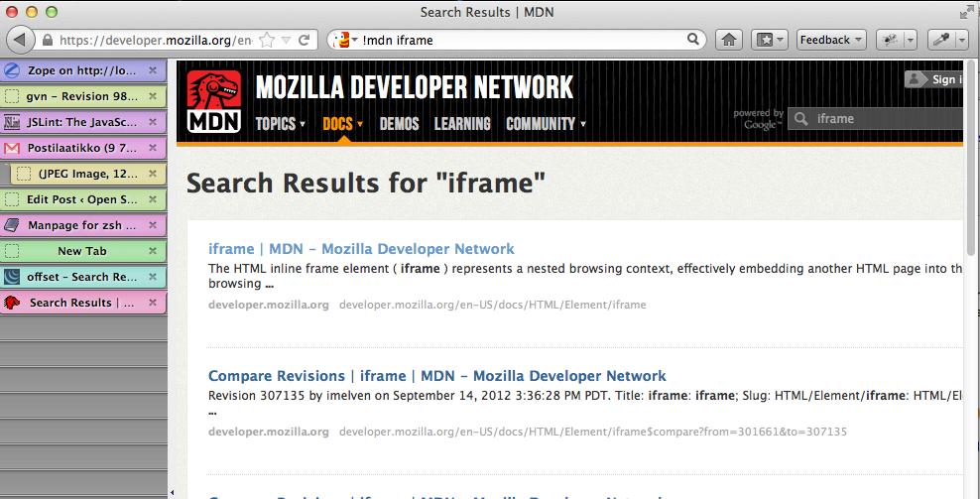
Task: Click the Sign in button on MDN
Action: tap(934, 79)
